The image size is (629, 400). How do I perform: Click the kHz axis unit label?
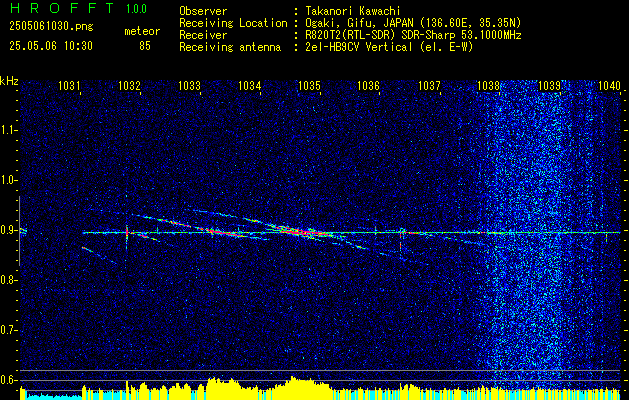click(x=9, y=81)
